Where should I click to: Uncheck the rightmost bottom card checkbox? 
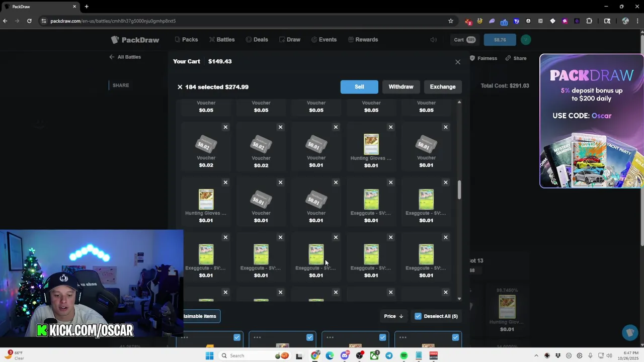click(455, 337)
